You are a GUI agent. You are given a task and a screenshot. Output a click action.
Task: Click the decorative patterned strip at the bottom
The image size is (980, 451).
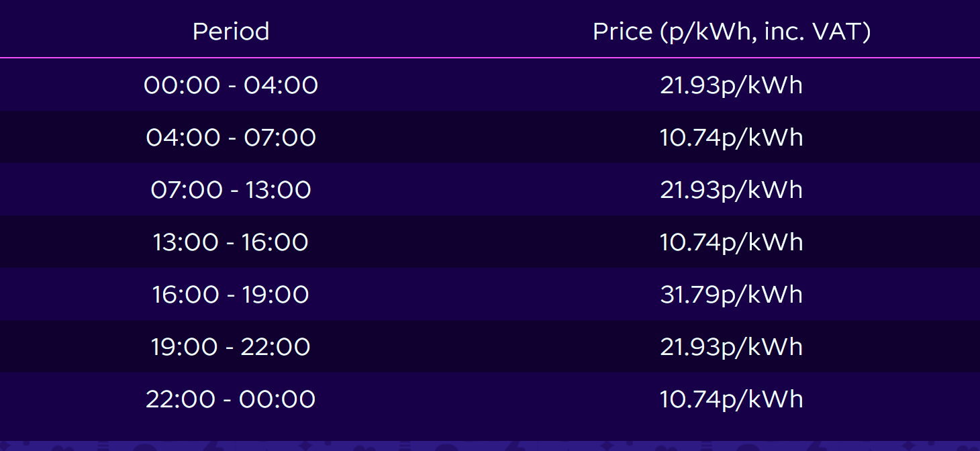pos(490,446)
